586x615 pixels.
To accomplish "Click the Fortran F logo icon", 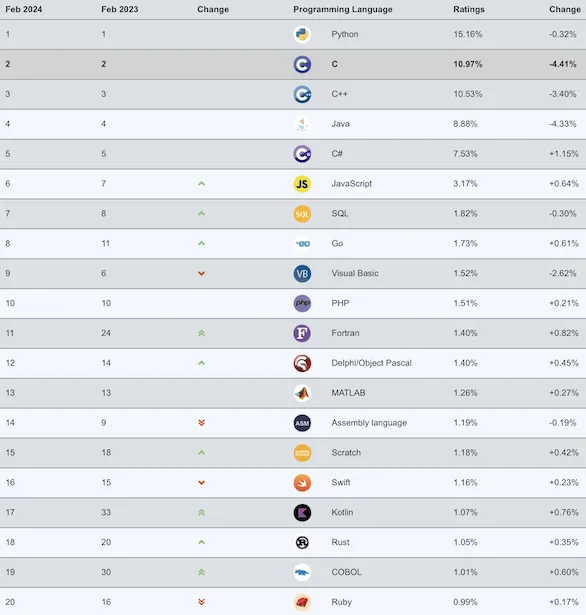I will (x=302, y=333).
